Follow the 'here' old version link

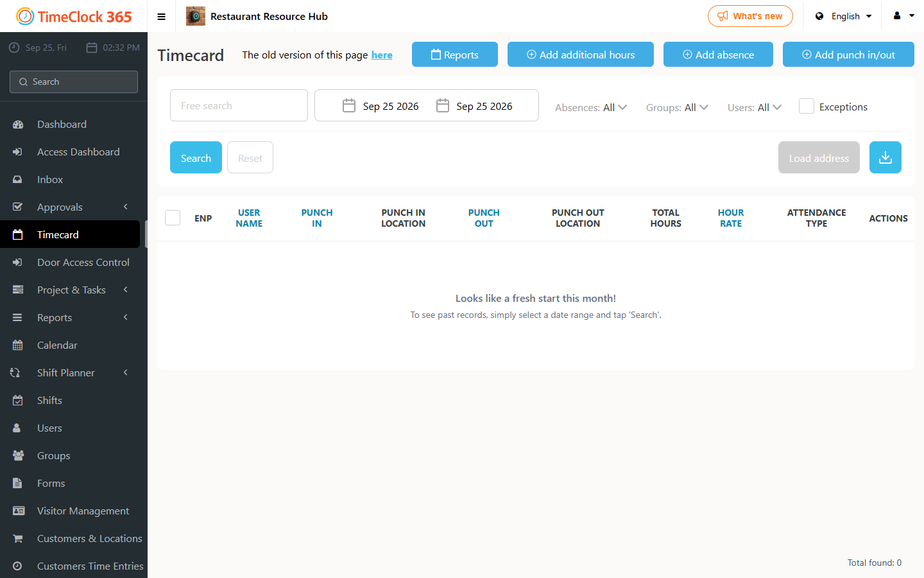(x=382, y=55)
